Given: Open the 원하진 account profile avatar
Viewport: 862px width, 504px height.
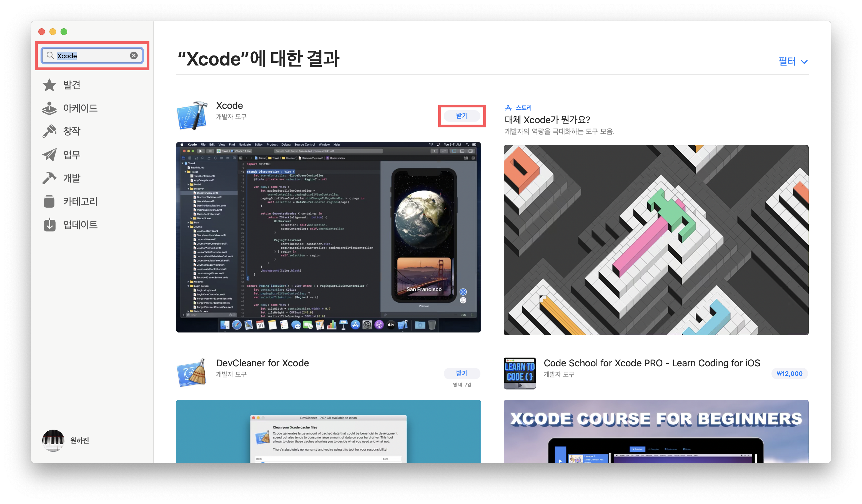Looking at the screenshot, I should point(53,440).
